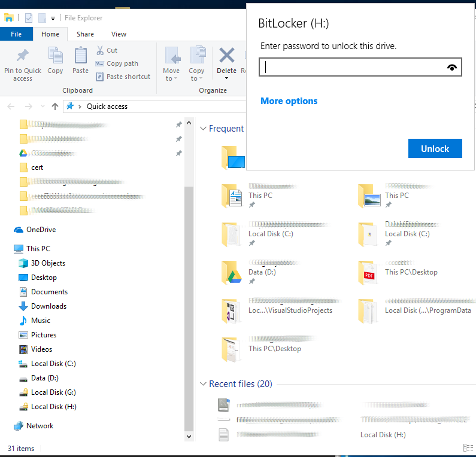Switch to the Share ribbon tab
Image resolution: width=476 pixels, height=457 pixels.
(x=85, y=34)
